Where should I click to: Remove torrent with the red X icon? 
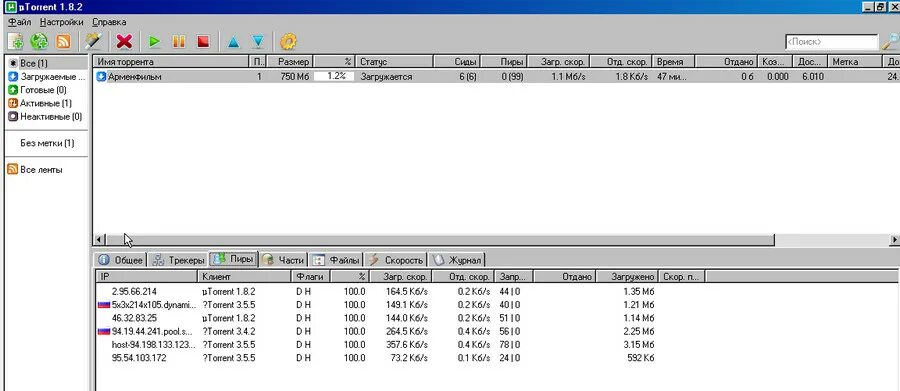click(125, 41)
